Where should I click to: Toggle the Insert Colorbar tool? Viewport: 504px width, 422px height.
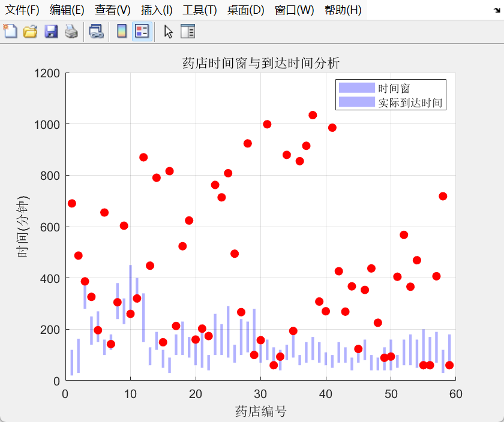coord(122,32)
